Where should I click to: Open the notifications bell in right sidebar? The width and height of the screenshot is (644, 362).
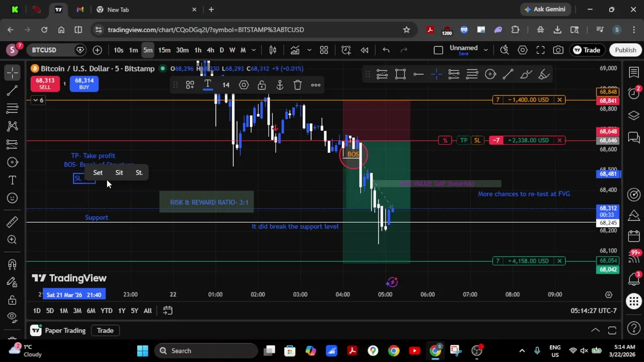point(634,278)
